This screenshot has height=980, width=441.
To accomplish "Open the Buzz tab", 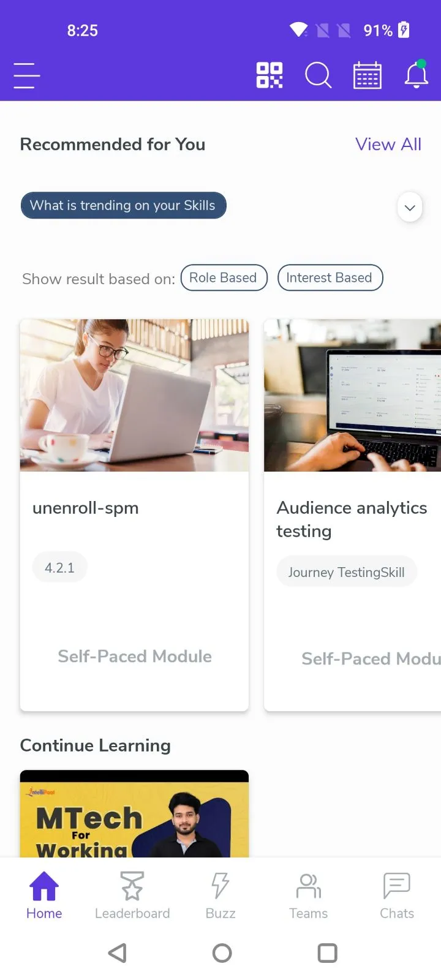I will (221, 895).
